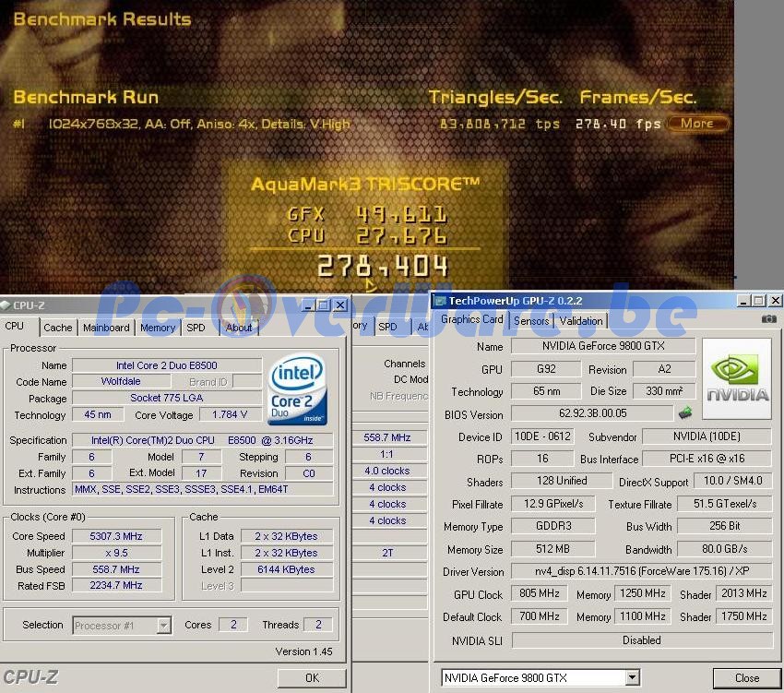Click the Bus Interface PCI-E x16 field

(707, 459)
